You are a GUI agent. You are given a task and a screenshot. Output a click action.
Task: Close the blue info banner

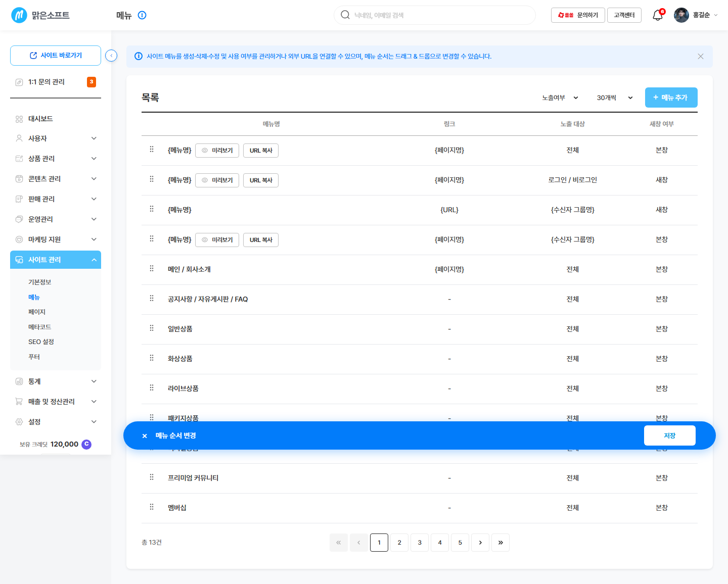pyautogui.click(x=701, y=57)
